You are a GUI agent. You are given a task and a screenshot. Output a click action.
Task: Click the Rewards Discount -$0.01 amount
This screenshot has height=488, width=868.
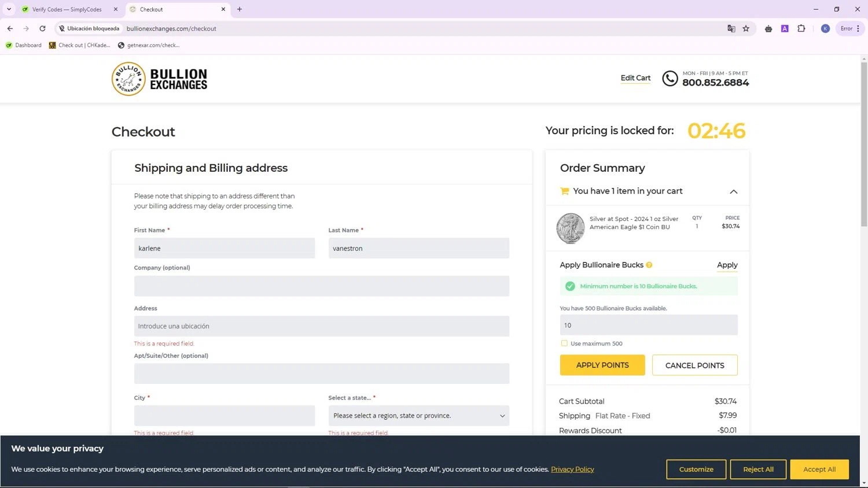(727, 430)
